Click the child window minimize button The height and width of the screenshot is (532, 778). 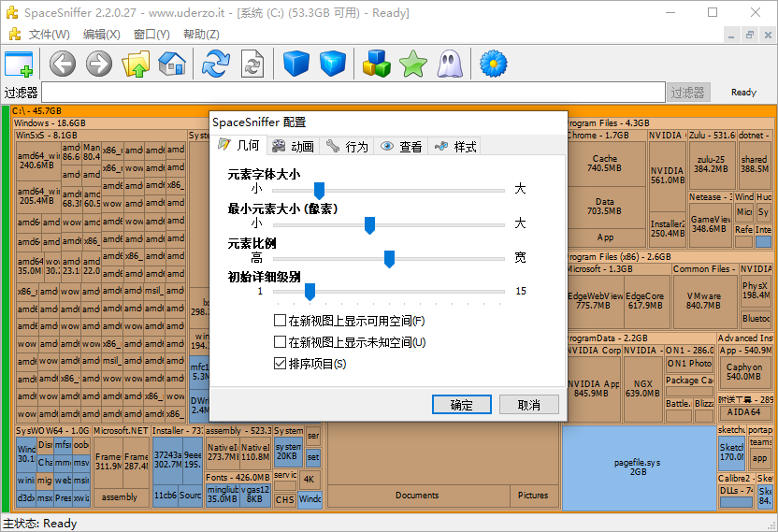[x=731, y=35]
